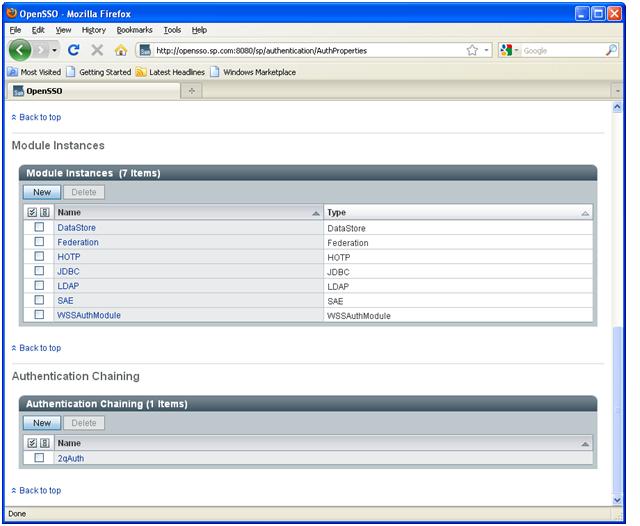Click in the Google search input field
Image resolution: width=640 pixels, height=526 pixels.
(562, 51)
